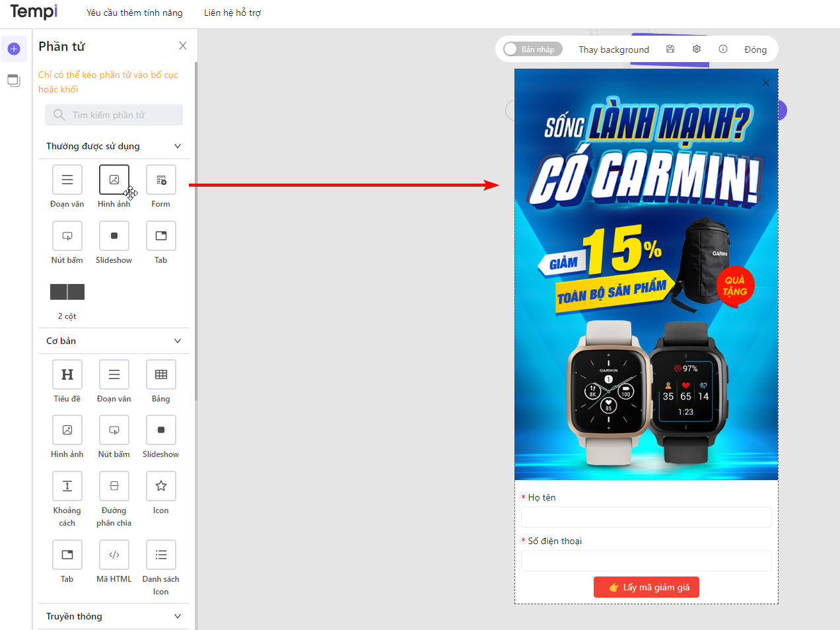The image size is (840, 630).
Task: Select Tab in Cơ bản section
Action: [x=67, y=555]
